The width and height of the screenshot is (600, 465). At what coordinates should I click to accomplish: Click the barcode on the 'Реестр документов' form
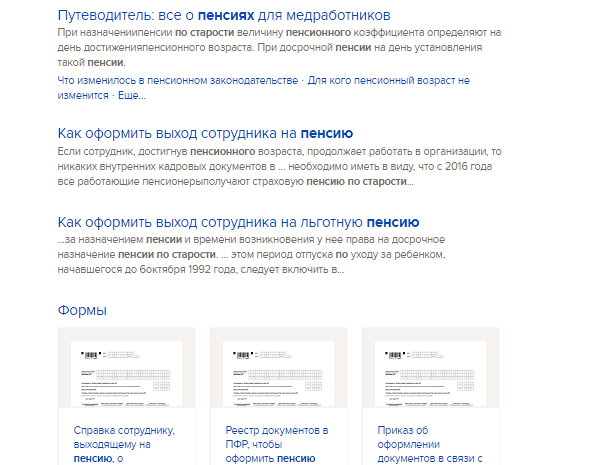pos(241,355)
